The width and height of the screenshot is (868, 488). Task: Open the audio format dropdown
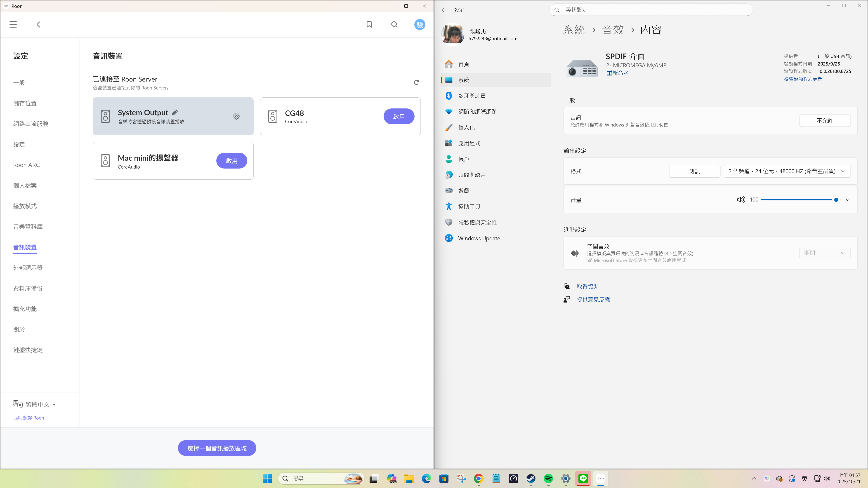pos(787,171)
